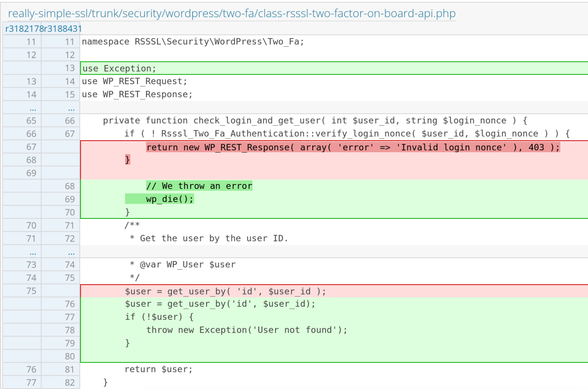This screenshot has height=389, width=588.
Task: Click the r3182178 revision link
Action: pyautogui.click(x=21, y=28)
